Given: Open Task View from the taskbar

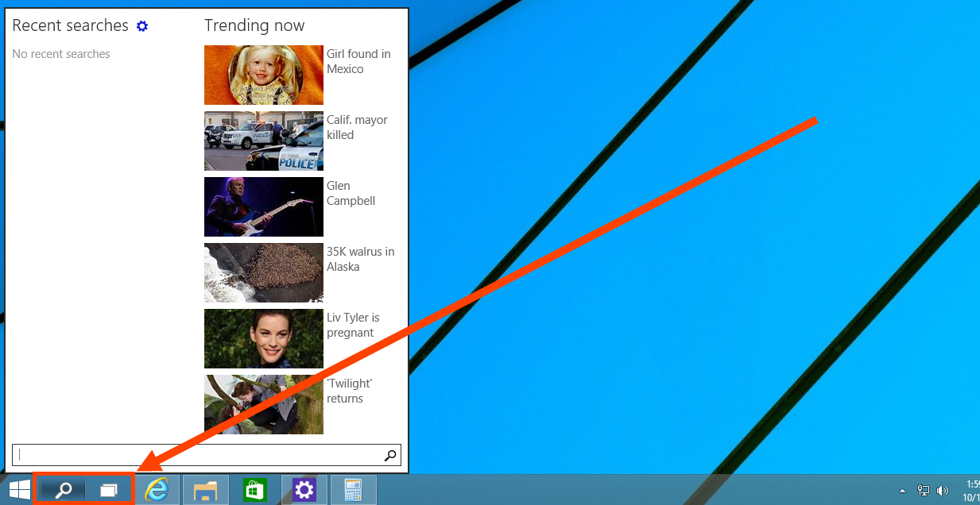Looking at the screenshot, I should click(108, 489).
